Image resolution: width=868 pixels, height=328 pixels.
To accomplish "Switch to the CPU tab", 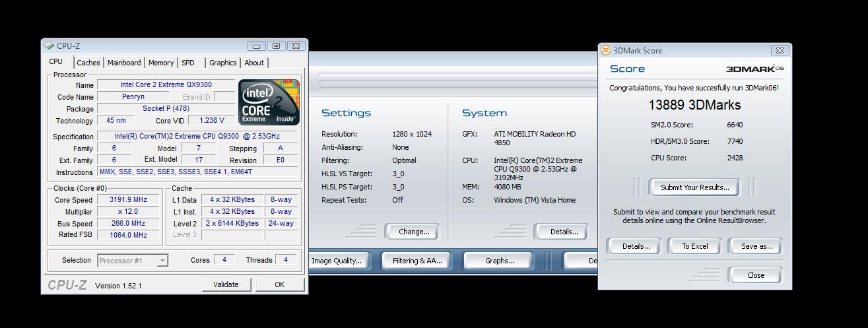I will (56, 61).
